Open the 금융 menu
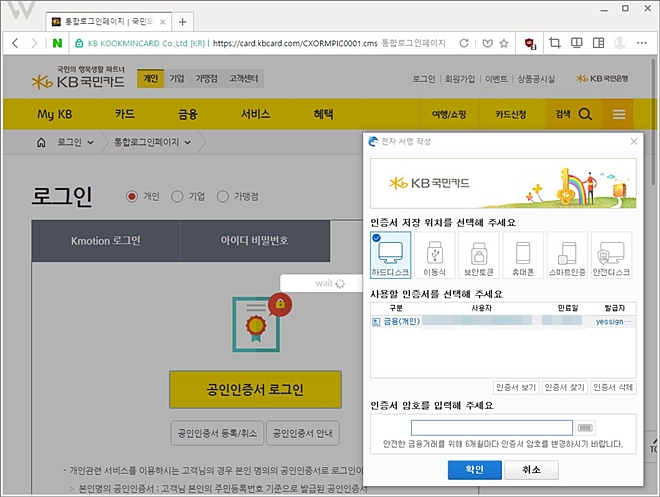This screenshot has height=497, width=660. tap(188, 114)
